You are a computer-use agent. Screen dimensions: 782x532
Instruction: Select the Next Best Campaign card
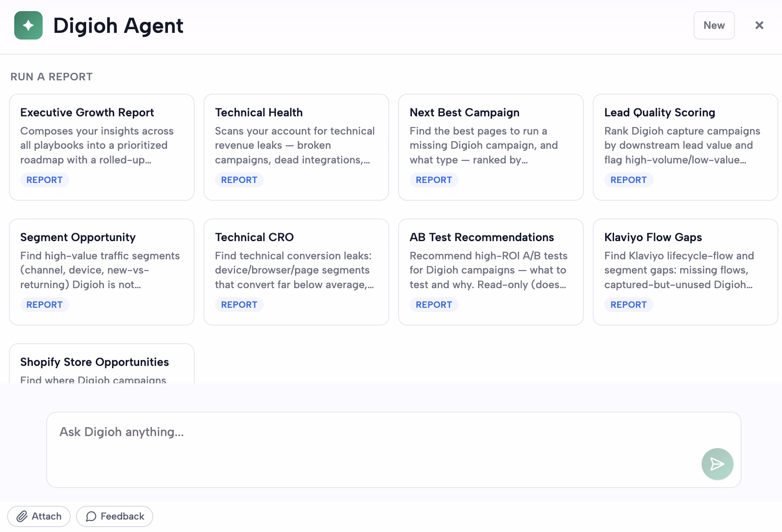click(491, 147)
